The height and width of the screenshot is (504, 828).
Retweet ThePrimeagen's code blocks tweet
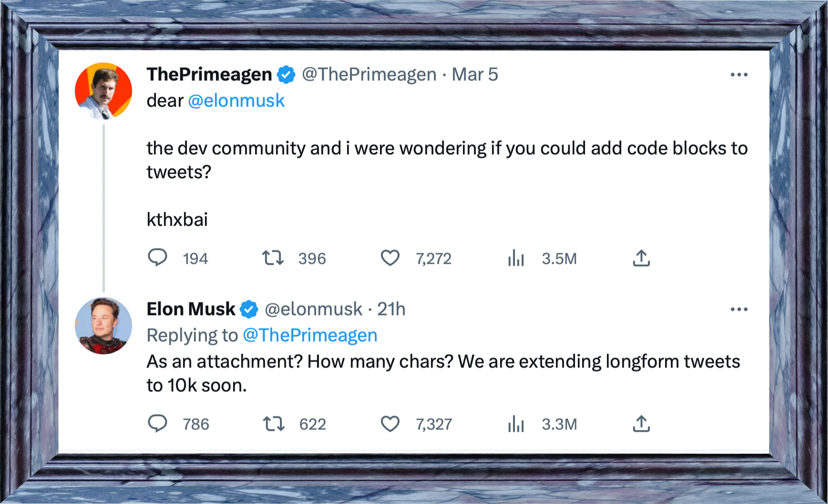tap(273, 258)
